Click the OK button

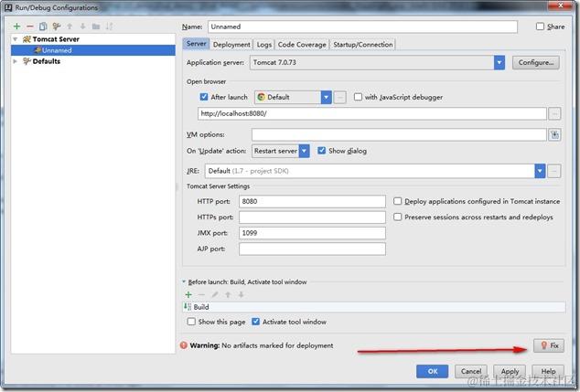pyautogui.click(x=432, y=371)
